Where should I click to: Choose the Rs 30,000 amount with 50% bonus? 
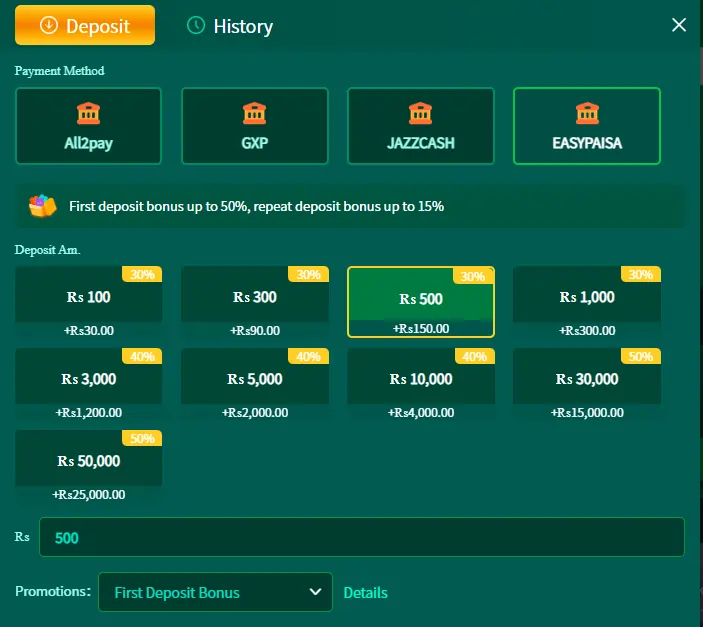tap(587, 379)
